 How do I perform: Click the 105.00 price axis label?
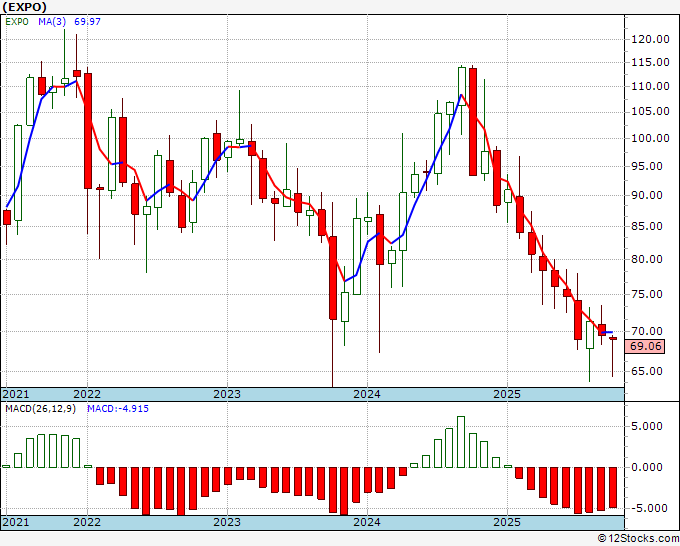coord(649,111)
